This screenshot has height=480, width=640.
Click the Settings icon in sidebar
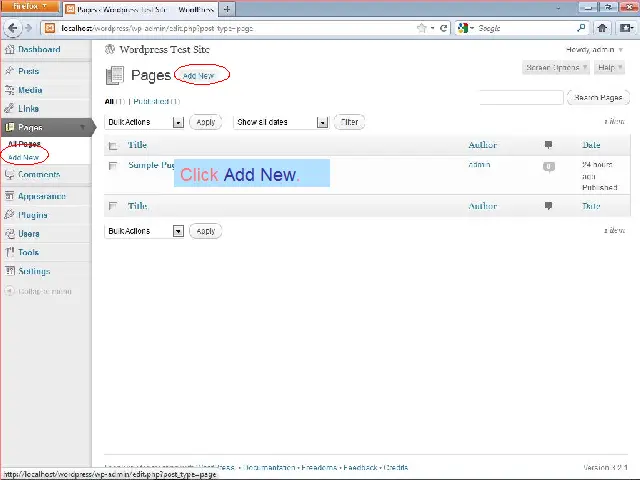click(x=9, y=271)
